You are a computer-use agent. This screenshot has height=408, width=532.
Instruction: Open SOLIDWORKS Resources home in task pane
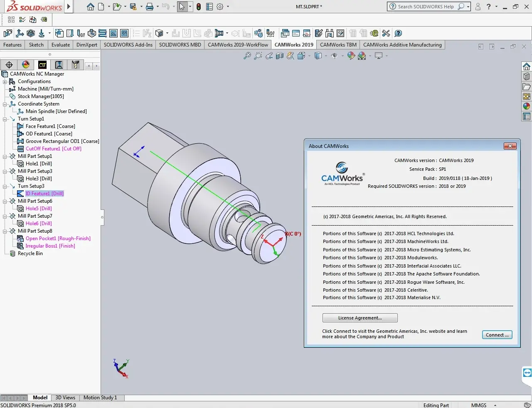pyautogui.click(x=527, y=66)
